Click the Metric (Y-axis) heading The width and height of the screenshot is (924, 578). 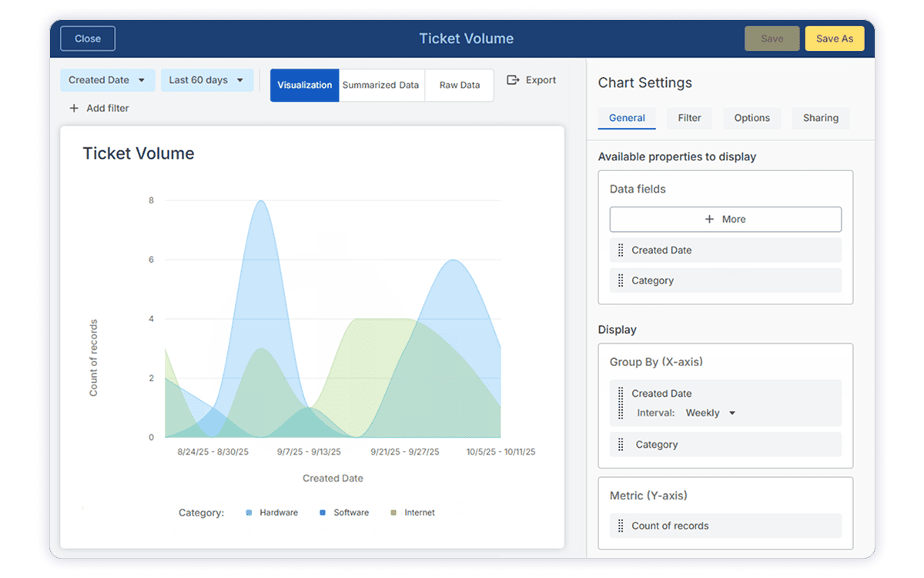click(x=648, y=496)
